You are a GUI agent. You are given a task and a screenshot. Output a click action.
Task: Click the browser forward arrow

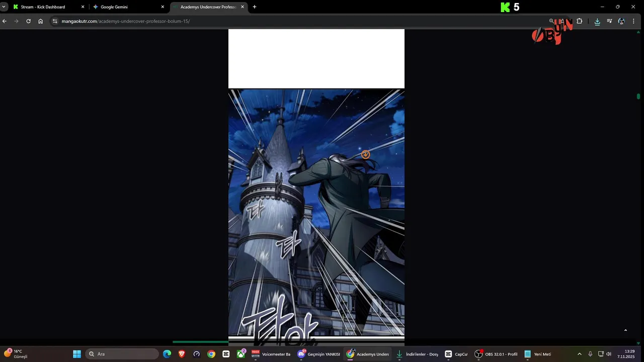click(16, 21)
